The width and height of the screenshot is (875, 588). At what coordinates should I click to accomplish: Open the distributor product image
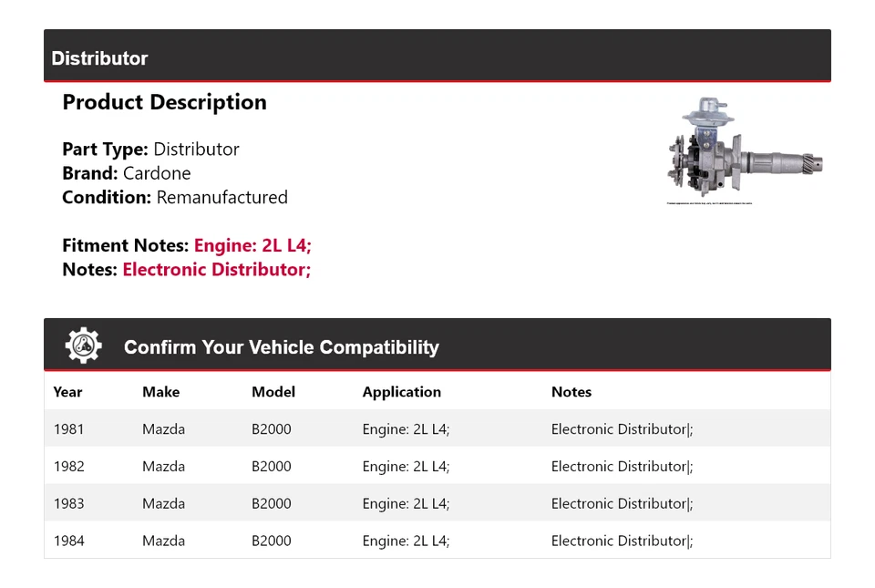click(745, 150)
